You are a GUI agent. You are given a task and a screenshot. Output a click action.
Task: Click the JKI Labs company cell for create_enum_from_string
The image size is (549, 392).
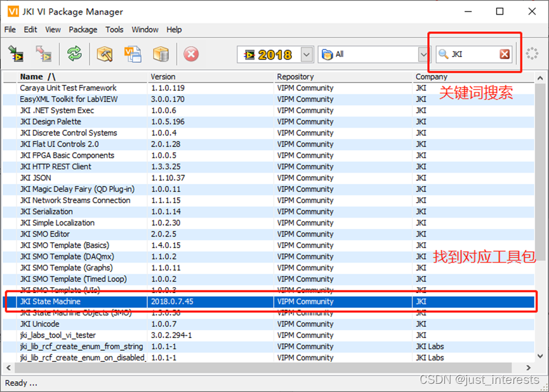[473, 346]
